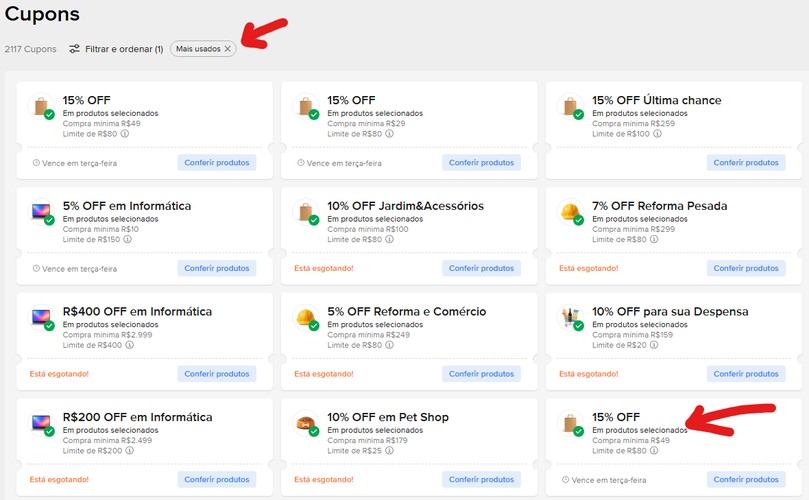Click info icon beside Limite de R$150
Screen dimensions: 809x500
point(127,239)
